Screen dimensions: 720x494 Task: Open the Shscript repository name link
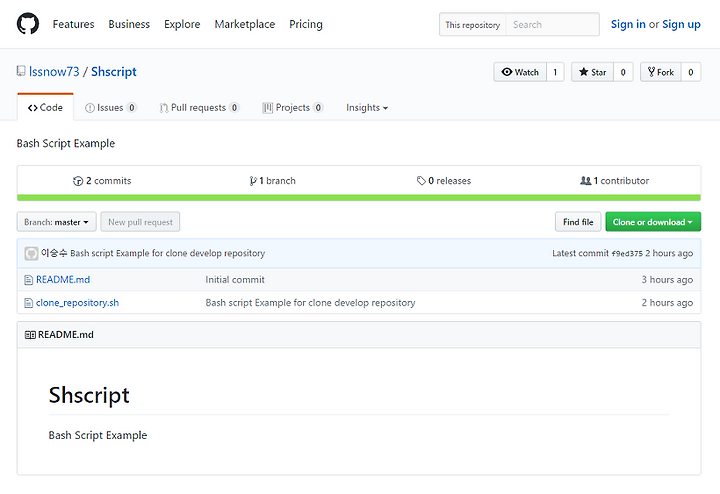point(114,72)
